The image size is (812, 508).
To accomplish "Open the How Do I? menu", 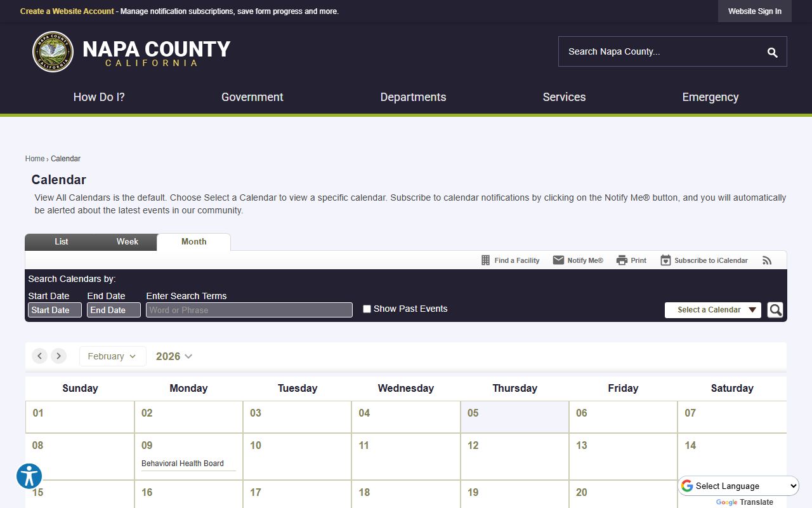I will coord(99,97).
